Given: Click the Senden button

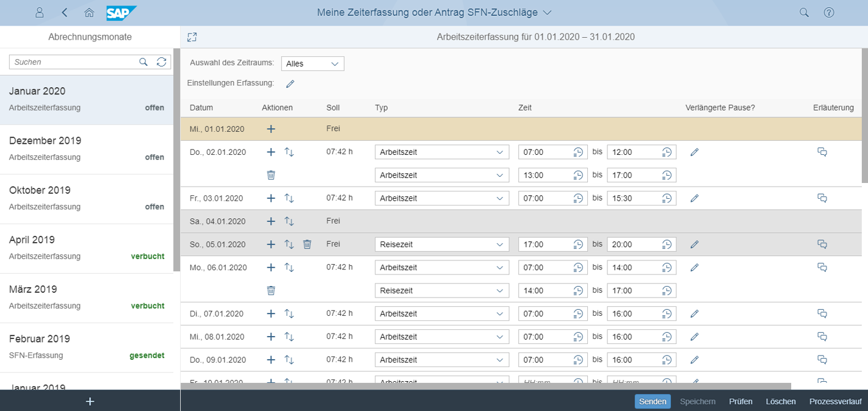Looking at the screenshot, I should click(x=653, y=401).
